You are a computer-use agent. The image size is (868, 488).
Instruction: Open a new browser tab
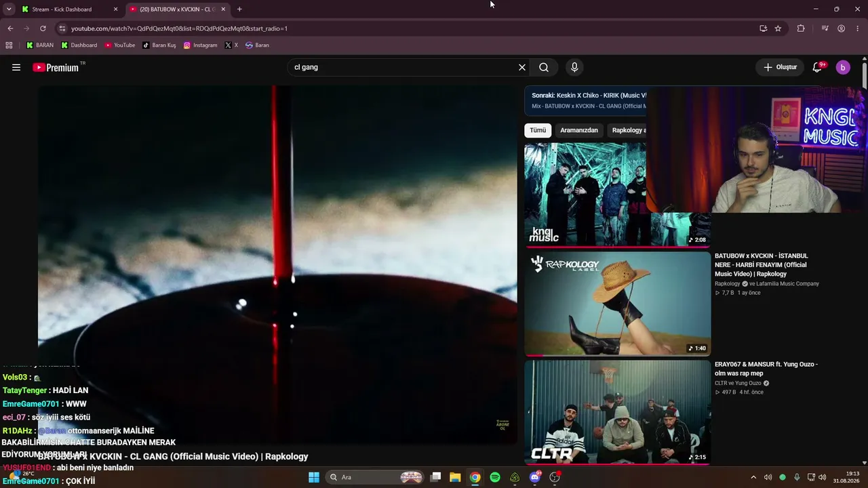tap(239, 9)
